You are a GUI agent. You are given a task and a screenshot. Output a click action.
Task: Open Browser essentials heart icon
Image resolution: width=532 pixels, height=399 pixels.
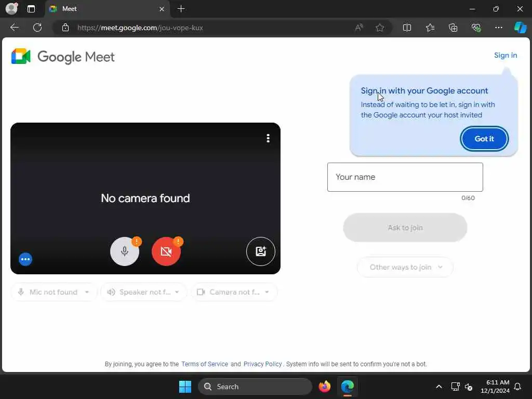(x=476, y=28)
